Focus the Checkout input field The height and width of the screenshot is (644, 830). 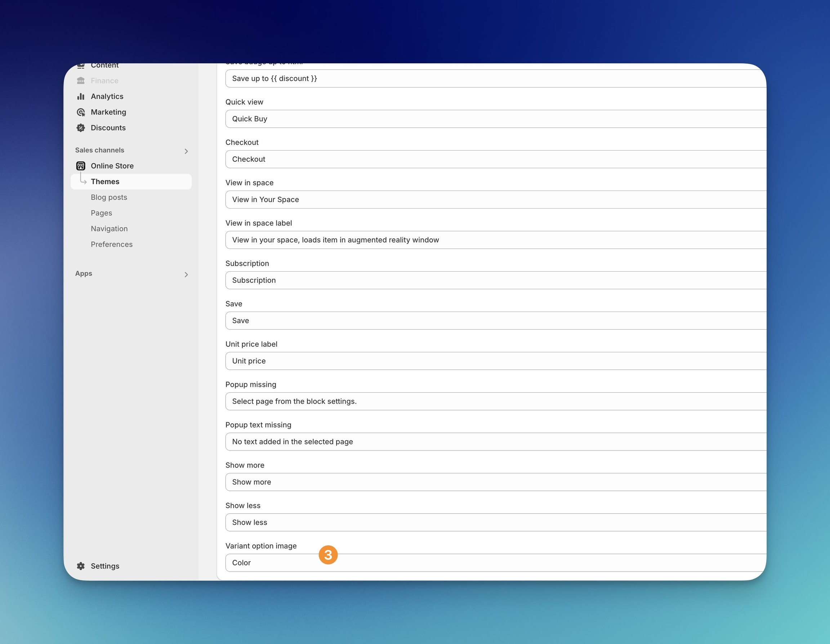click(494, 159)
